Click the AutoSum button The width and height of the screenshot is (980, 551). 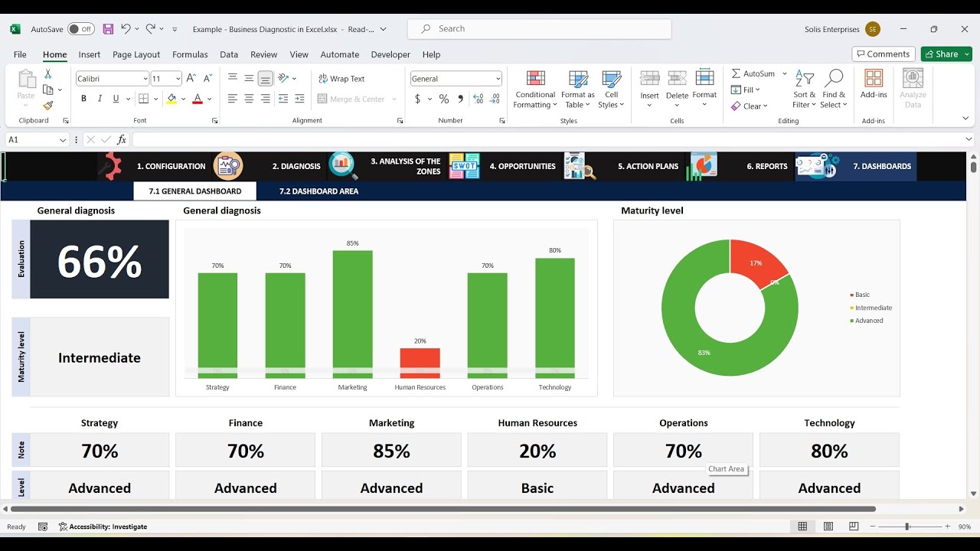(x=753, y=73)
